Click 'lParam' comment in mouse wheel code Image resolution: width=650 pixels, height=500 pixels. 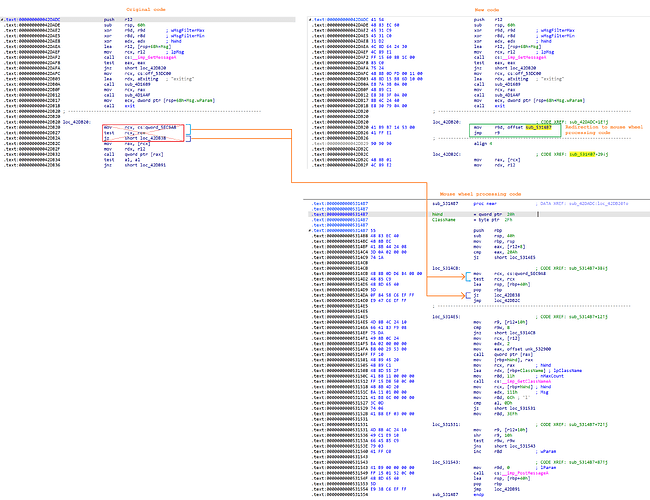click(548, 468)
